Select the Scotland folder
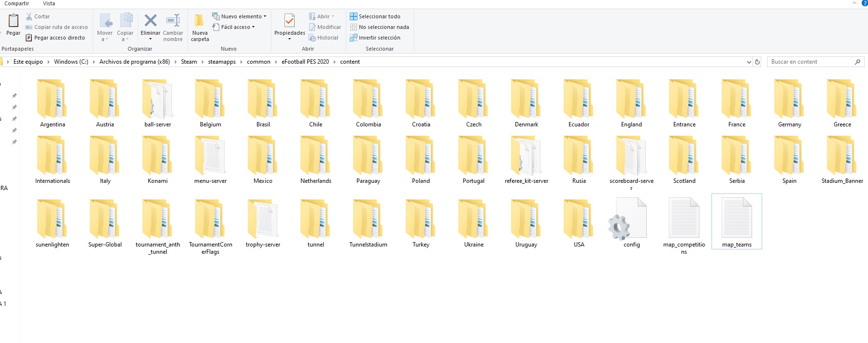 point(684,160)
